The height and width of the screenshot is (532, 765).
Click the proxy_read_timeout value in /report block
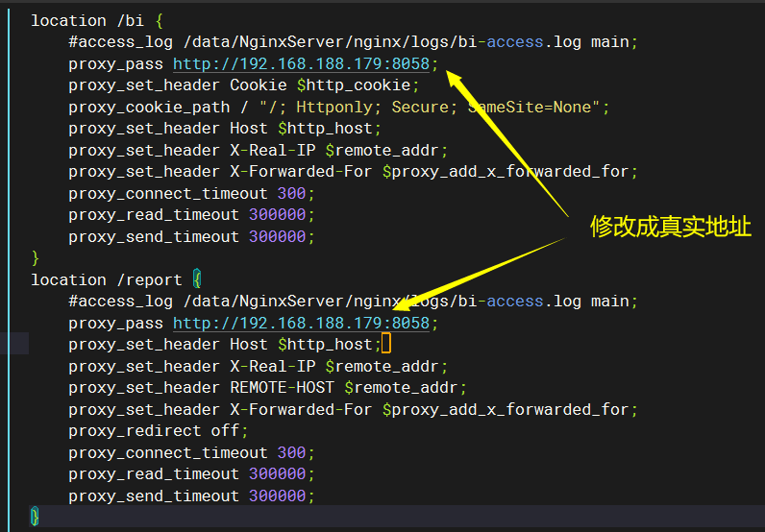pos(277,474)
